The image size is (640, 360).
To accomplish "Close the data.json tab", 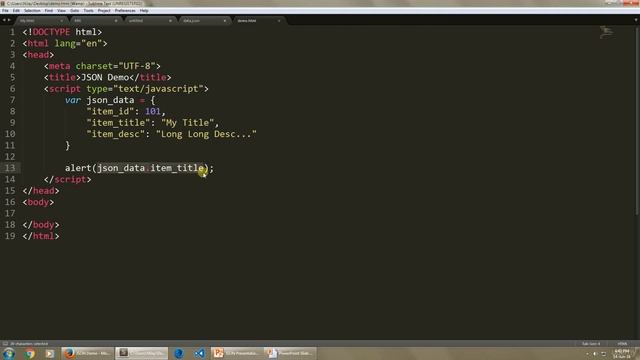I will 224,20.
